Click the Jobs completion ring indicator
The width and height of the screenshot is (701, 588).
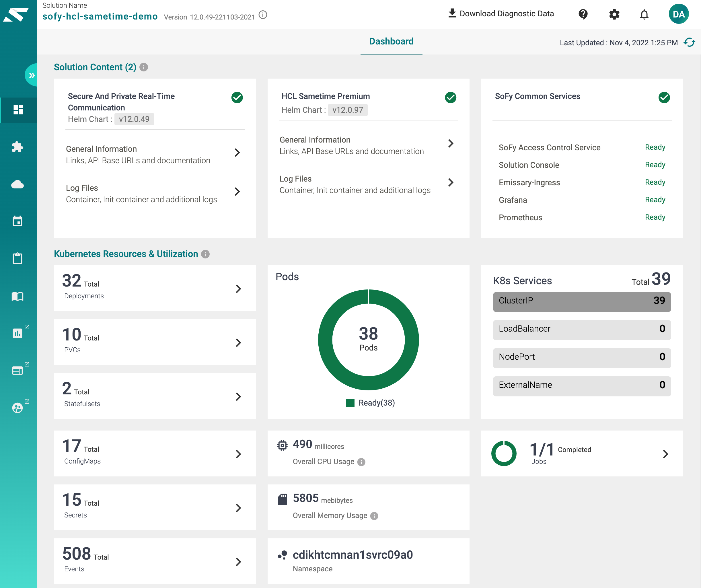pyautogui.click(x=504, y=453)
